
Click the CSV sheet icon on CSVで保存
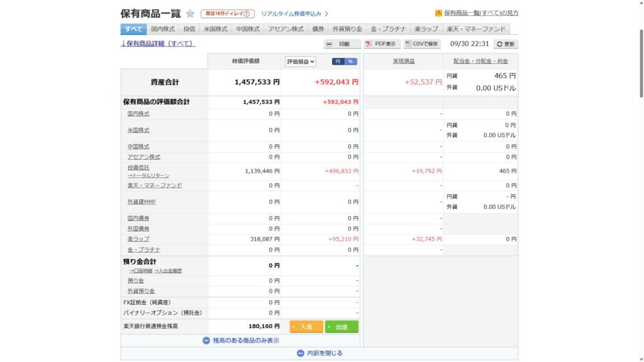click(x=408, y=43)
